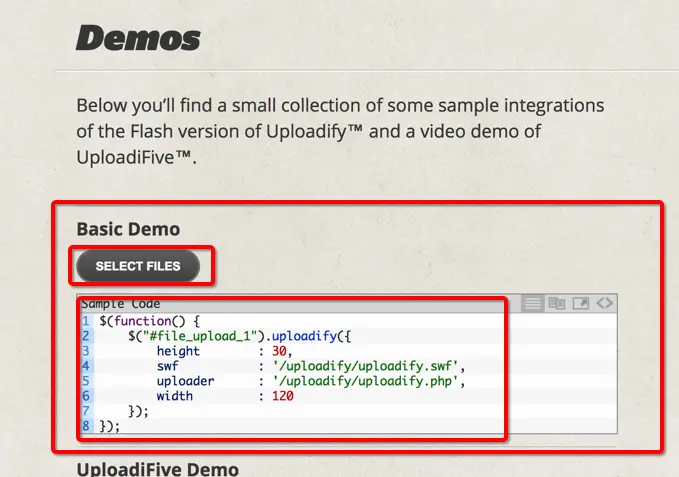679x477 pixels.
Task: Click the width value 120
Action: (283, 396)
